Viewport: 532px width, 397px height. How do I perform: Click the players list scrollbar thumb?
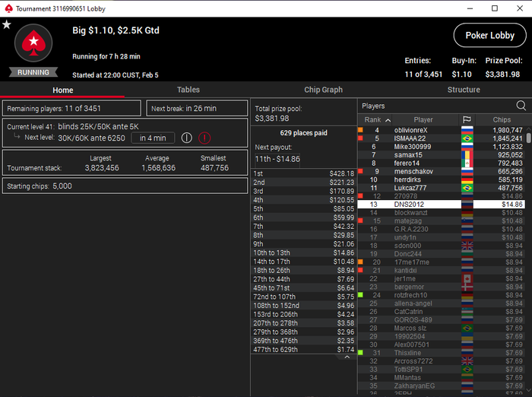[x=528, y=138]
